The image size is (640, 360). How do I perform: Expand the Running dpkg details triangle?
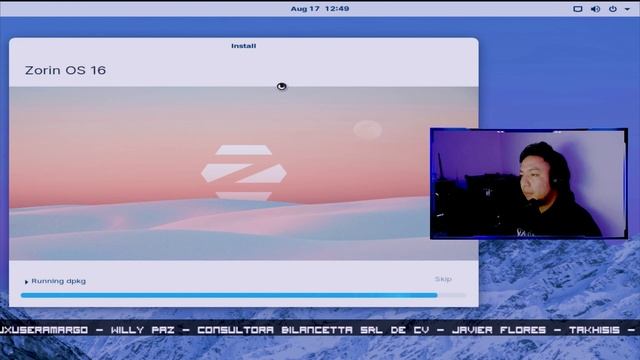(x=27, y=282)
